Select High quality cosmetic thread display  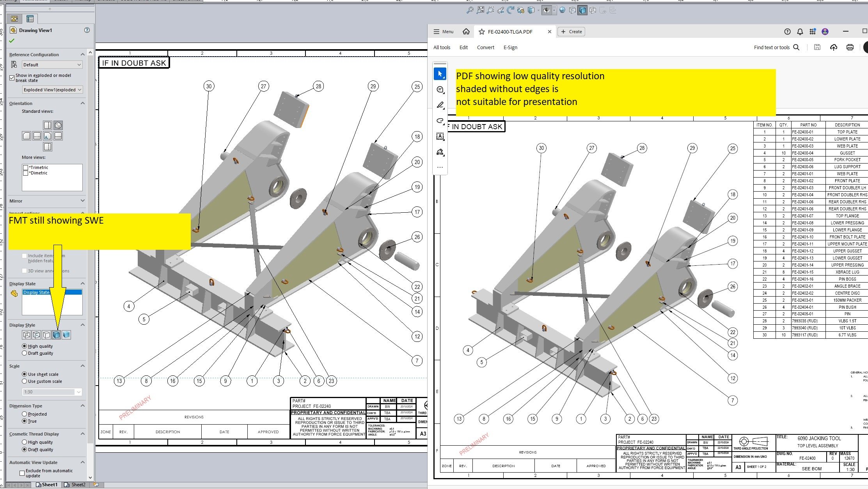(25, 442)
